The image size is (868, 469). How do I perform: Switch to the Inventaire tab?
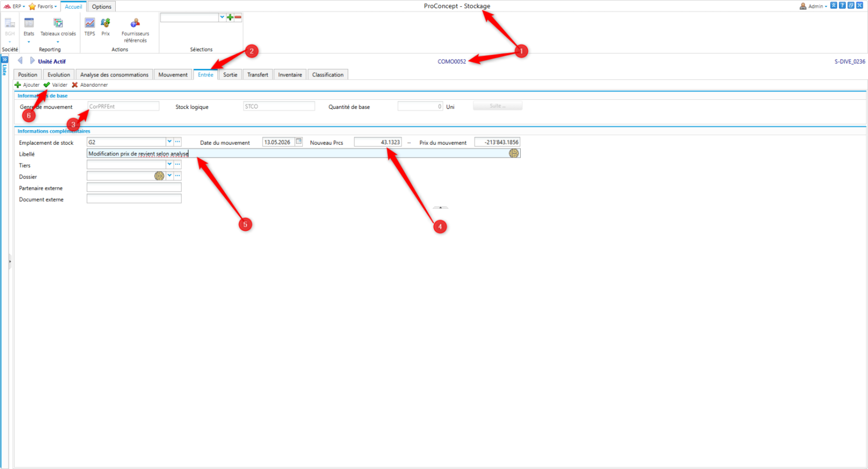pyautogui.click(x=290, y=74)
